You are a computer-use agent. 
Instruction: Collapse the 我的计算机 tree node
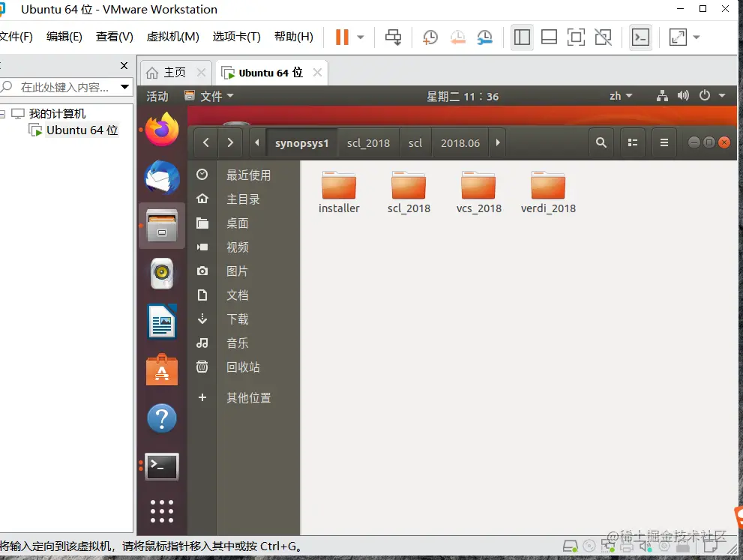[x=2, y=114]
